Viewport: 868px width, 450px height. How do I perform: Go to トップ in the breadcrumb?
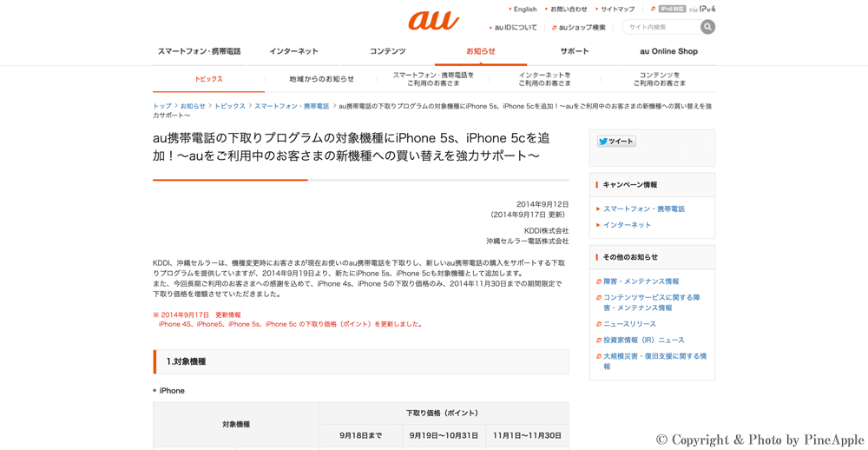coord(161,106)
